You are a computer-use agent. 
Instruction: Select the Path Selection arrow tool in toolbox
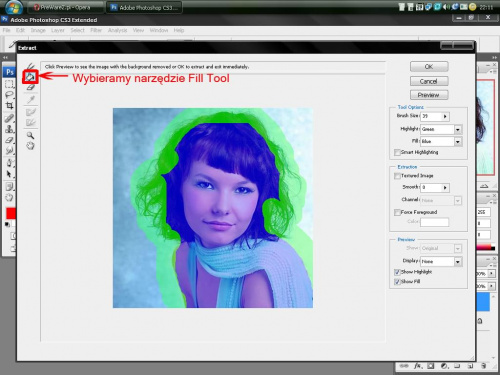tap(9, 174)
